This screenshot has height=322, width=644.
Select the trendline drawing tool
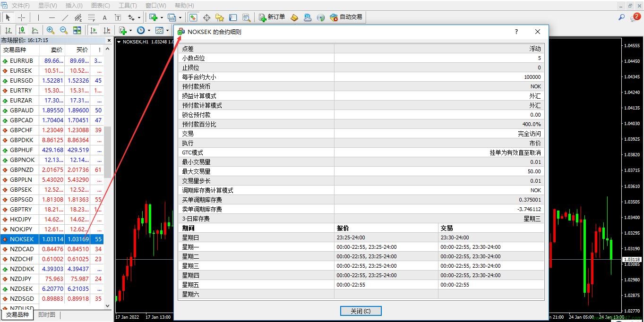click(x=65, y=17)
